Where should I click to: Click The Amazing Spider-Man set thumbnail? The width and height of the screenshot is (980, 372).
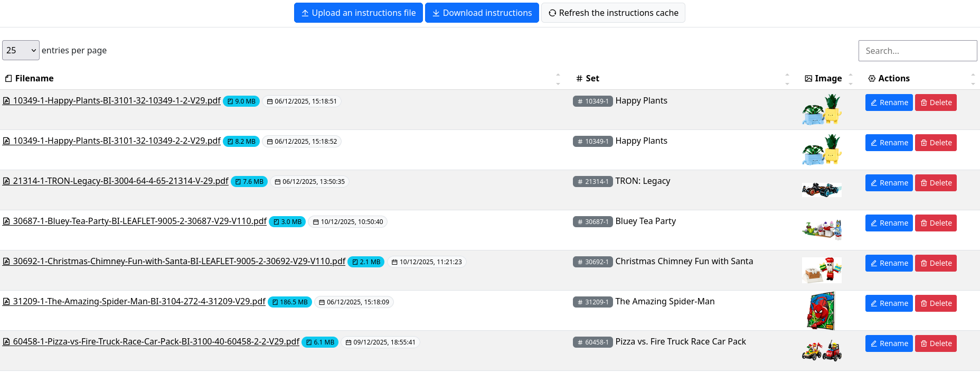[x=821, y=311]
